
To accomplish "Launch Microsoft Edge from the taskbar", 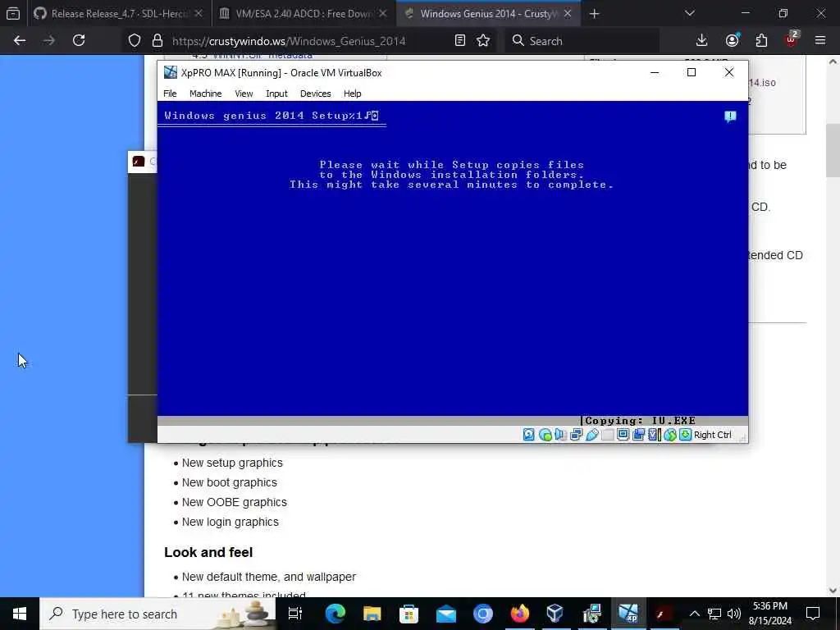I will [x=336, y=614].
